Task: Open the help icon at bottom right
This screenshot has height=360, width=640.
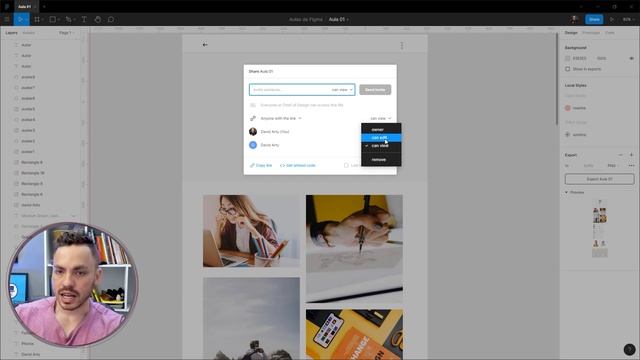Action: click(x=629, y=349)
